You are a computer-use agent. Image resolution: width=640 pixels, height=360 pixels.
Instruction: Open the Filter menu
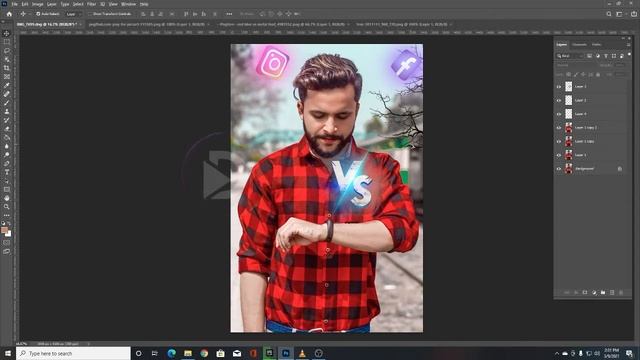click(91, 4)
